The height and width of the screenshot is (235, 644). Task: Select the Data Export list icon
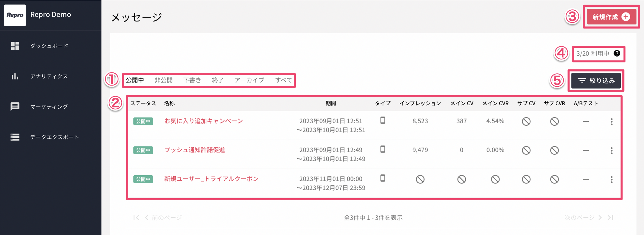click(15, 137)
